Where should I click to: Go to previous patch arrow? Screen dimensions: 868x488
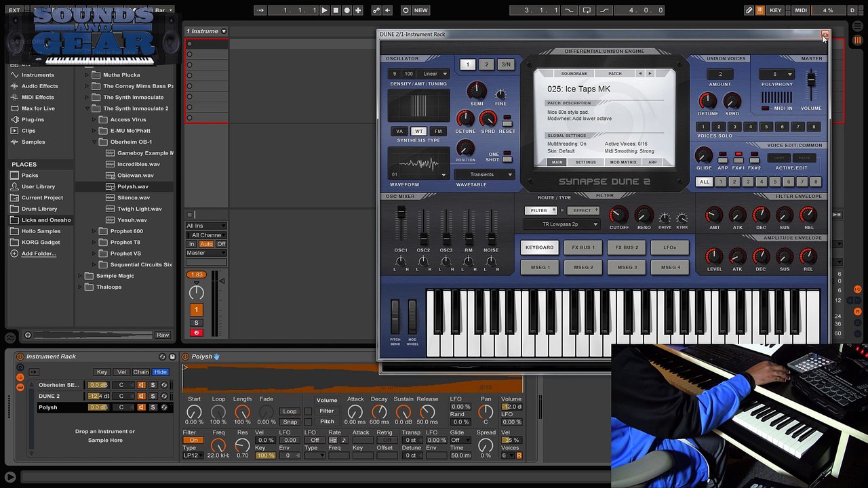639,73
